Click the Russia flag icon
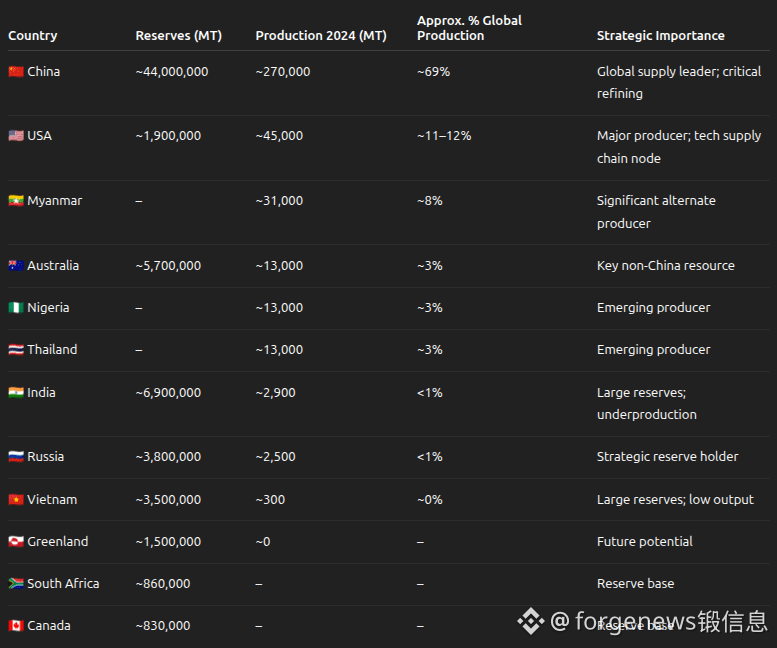 click(x=15, y=457)
